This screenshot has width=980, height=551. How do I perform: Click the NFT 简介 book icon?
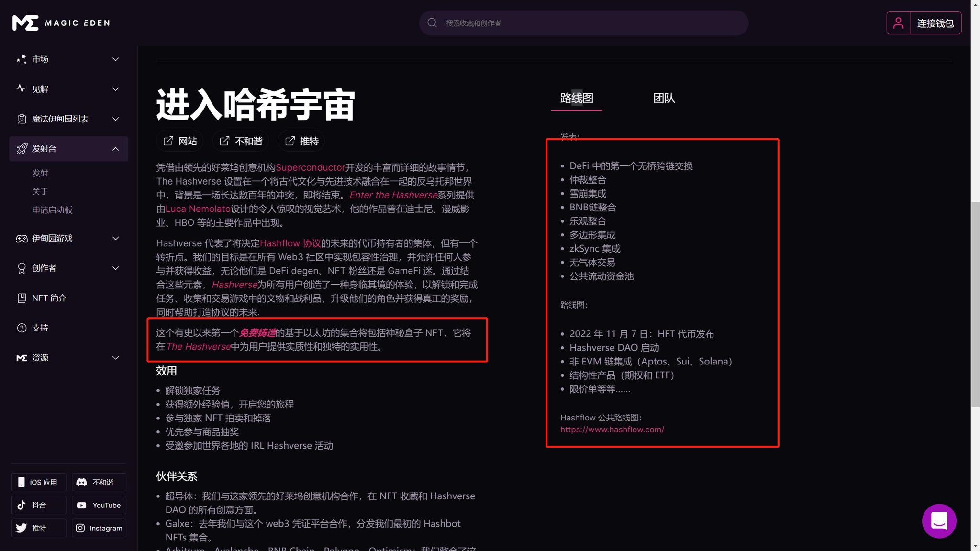pos(22,298)
